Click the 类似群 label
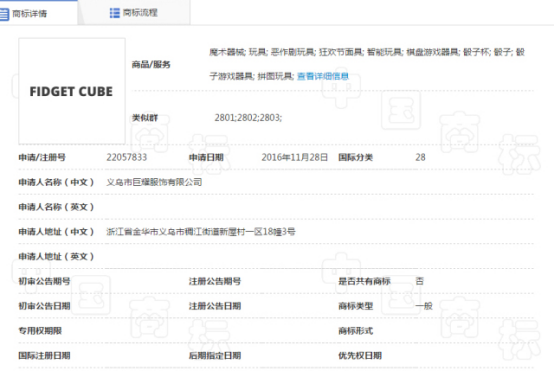Image resolution: width=554 pixels, height=371 pixels. [x=145, y=118]
